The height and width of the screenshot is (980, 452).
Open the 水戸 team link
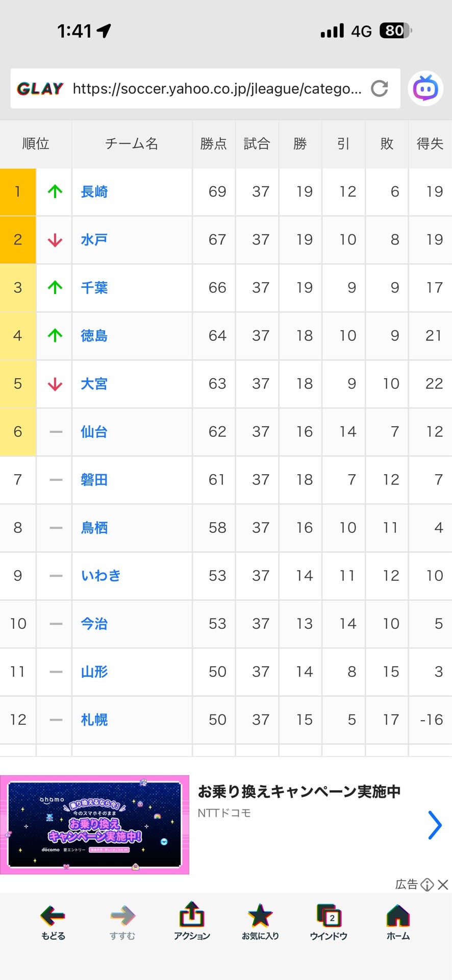coord(94,240)
